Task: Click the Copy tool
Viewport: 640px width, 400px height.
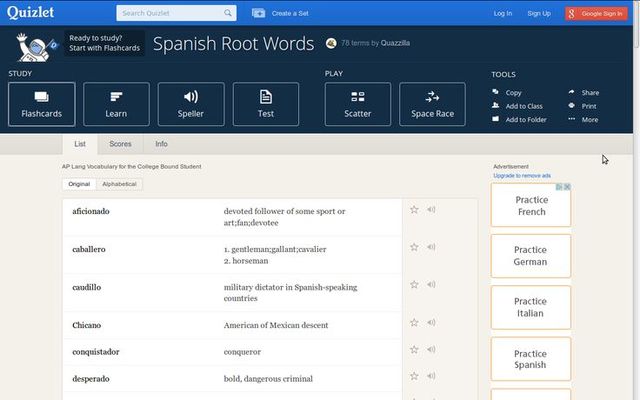Action: coord(507,93)
